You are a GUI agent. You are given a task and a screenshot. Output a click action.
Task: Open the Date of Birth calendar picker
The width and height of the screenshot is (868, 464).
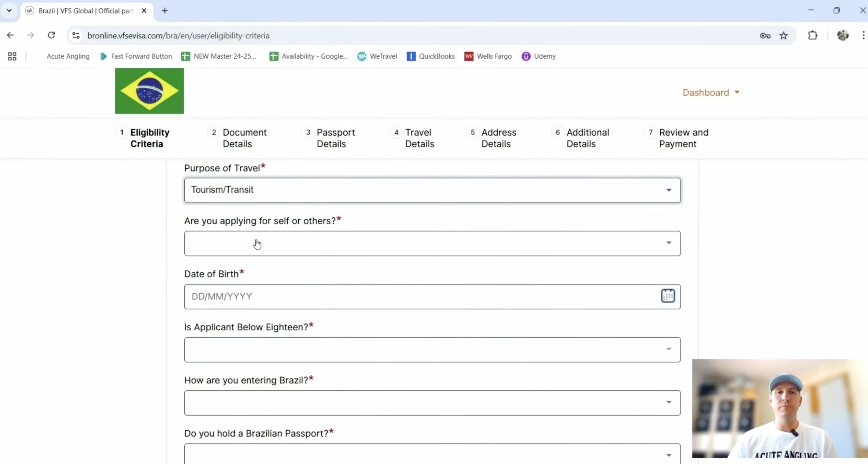668,296
